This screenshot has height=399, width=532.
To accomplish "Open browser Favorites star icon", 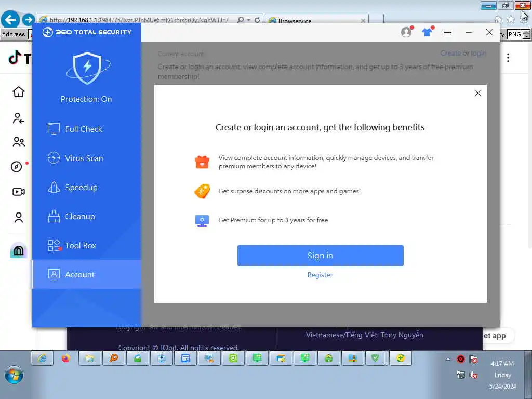I will 511,20.
